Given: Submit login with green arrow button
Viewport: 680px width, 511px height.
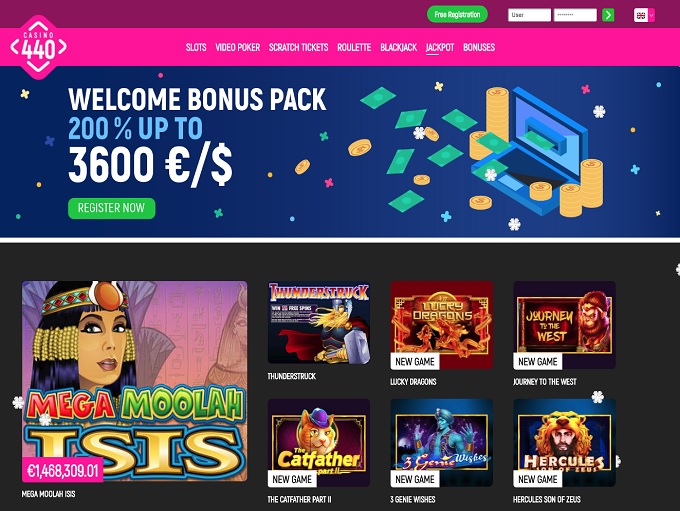Looking at the screenshot, I should pos(608,15).
